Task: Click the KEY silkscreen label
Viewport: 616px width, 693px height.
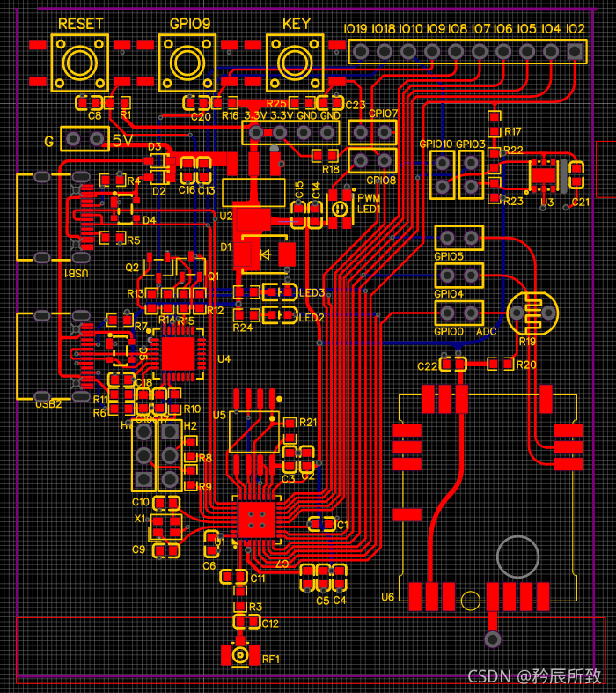Action: pos(297,24)
